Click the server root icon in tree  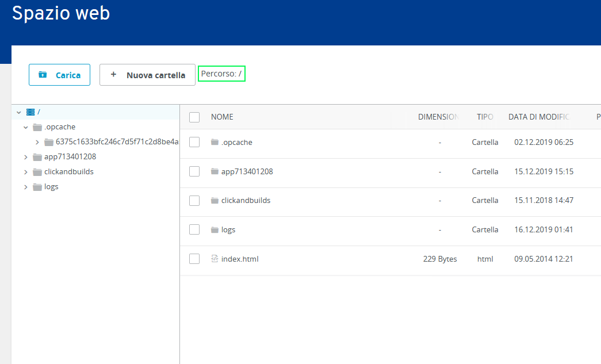(30, 112)
